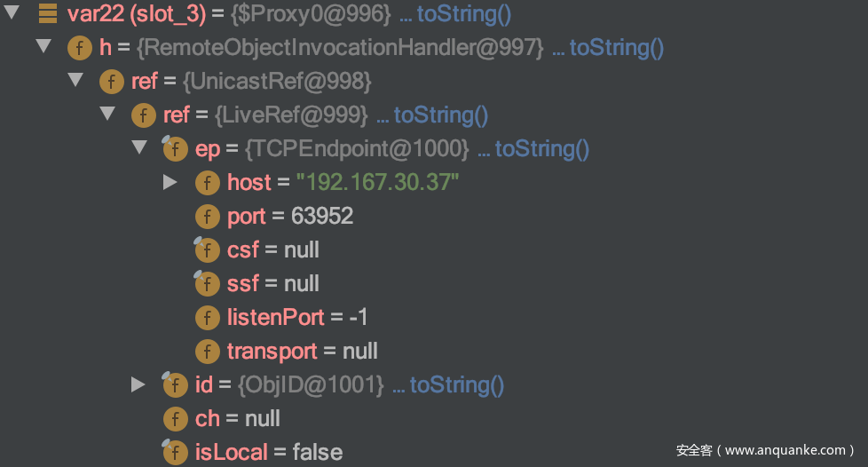Click the field icon beside h
This screenshot has width=868, height=467.
(x=80, y=48)
